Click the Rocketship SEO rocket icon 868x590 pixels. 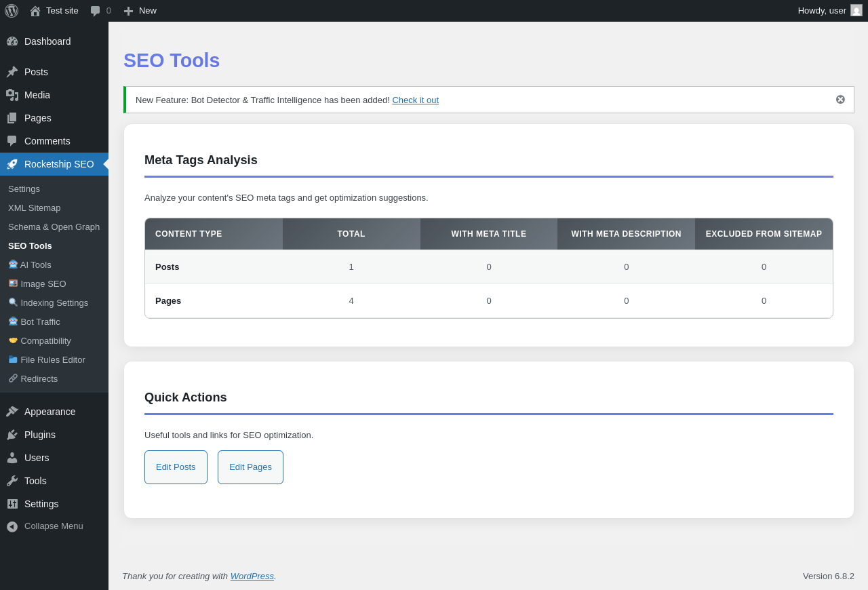[12, 164]
